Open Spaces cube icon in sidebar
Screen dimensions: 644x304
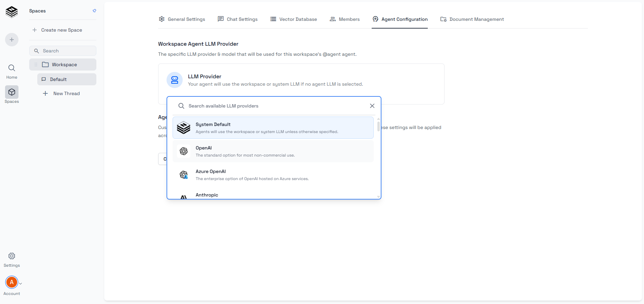[x=12, y=92]
